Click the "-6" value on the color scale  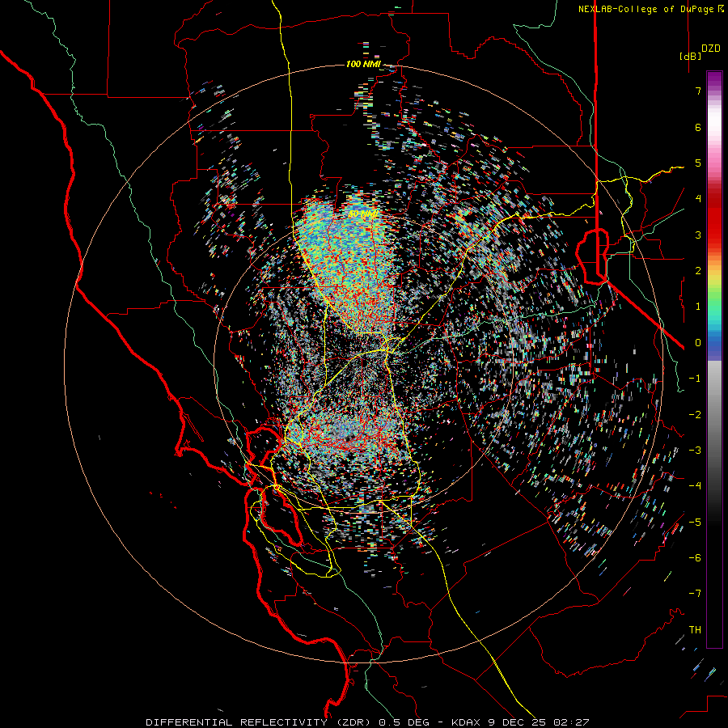pos(695,558)
